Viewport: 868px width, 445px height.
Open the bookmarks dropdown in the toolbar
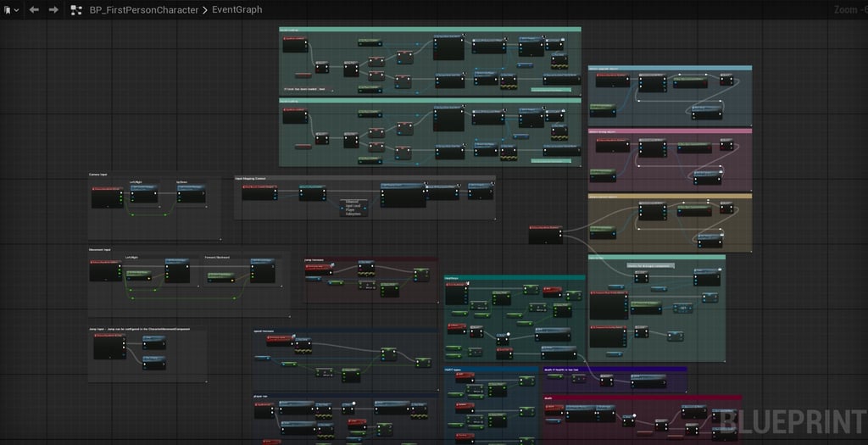10,10
